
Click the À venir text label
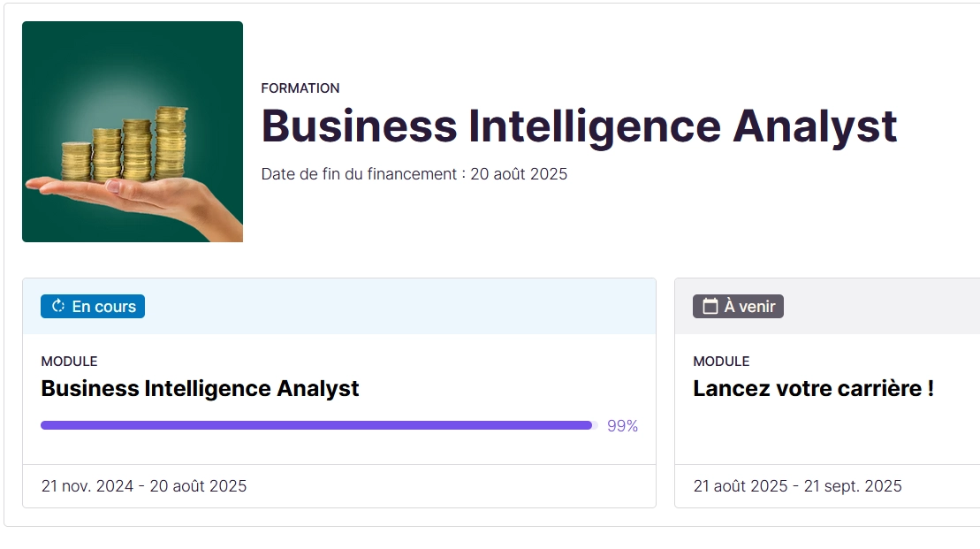tap(749, 307)
